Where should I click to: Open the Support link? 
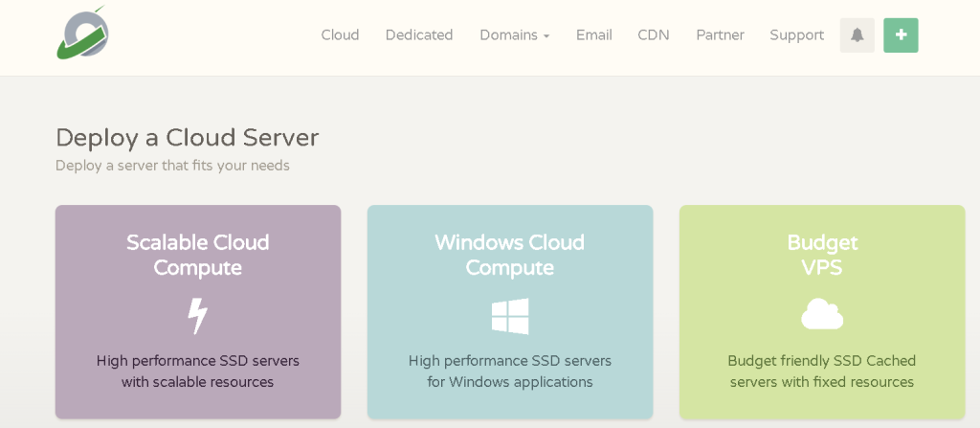pyautogui.click(x=796, y=35)
